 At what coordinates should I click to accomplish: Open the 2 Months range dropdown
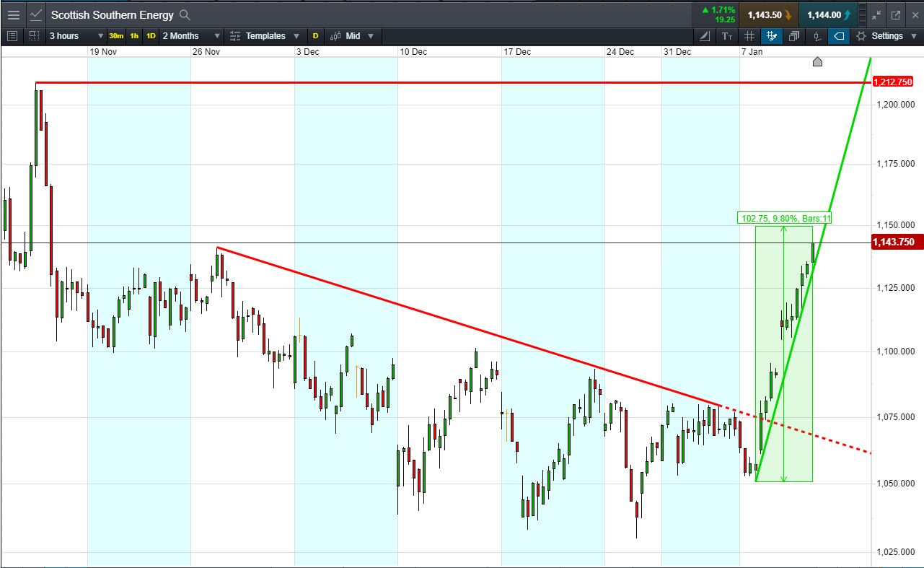tap(190, 36)
